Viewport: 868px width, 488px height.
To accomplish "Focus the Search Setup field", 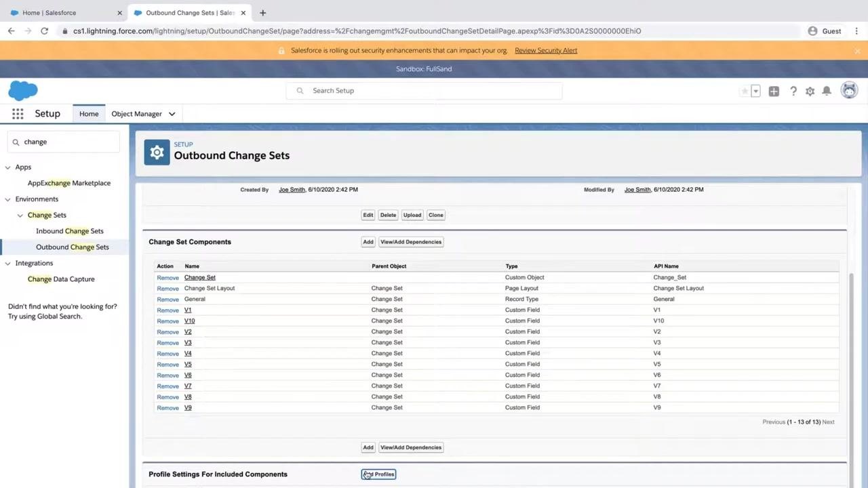I will 425,91.
